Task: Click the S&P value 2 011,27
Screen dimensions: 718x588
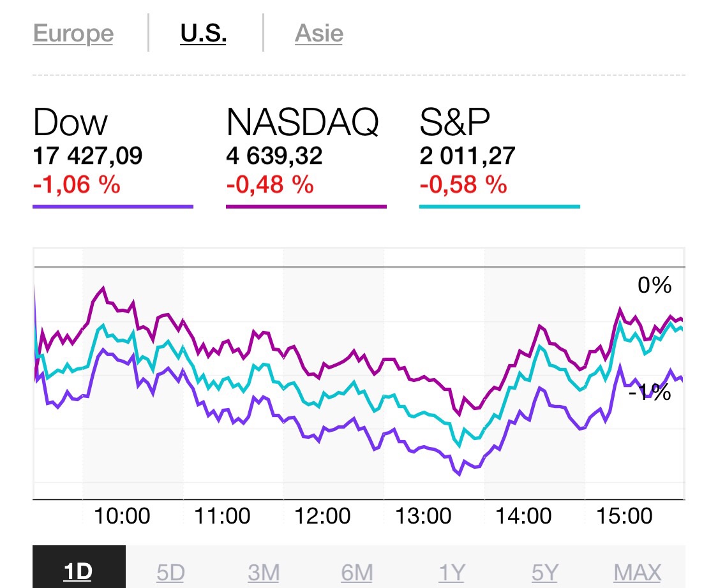Action: (x=467, y=156)
